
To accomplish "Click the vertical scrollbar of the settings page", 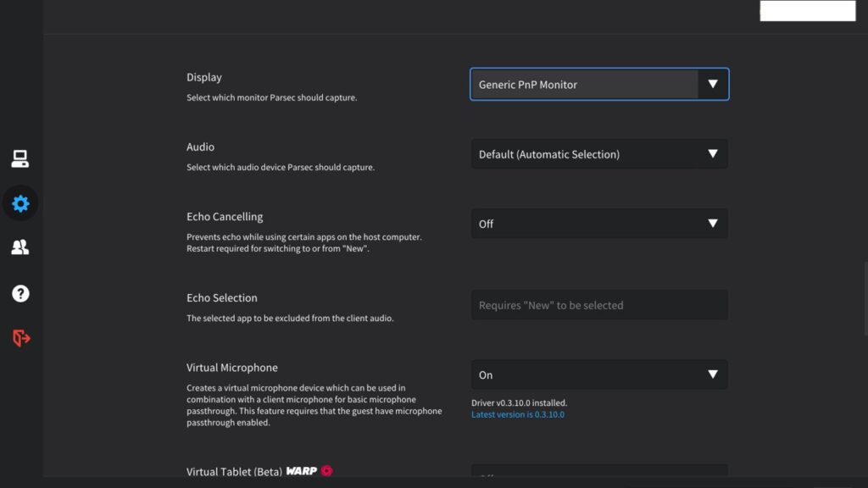I will point(865,299).
